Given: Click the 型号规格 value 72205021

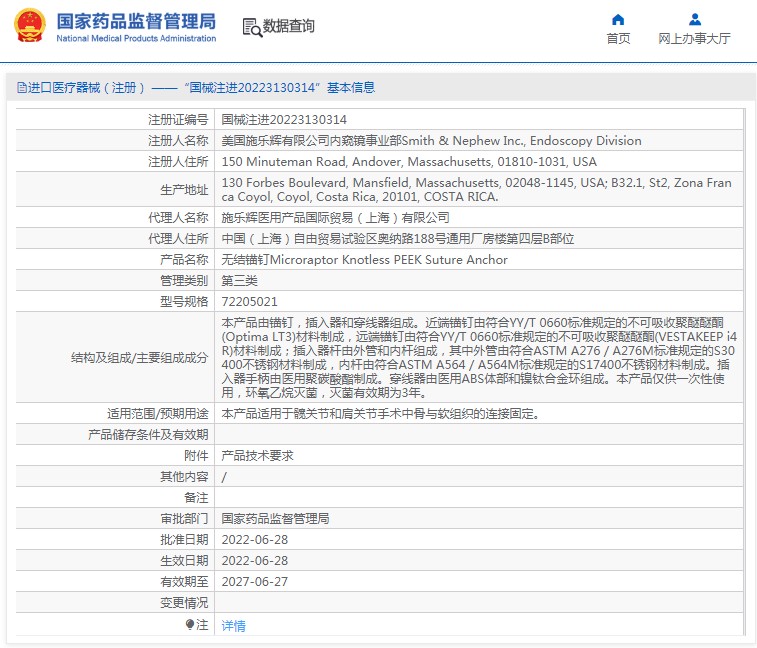Looking at the screenshot, I should click(x=250, y=301).
